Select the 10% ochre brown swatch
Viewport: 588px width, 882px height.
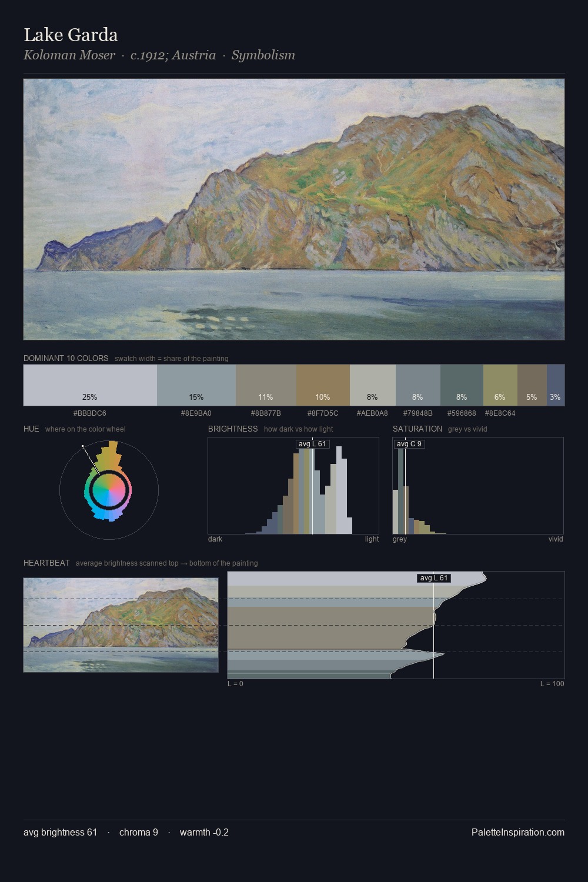tap(323, 385)
